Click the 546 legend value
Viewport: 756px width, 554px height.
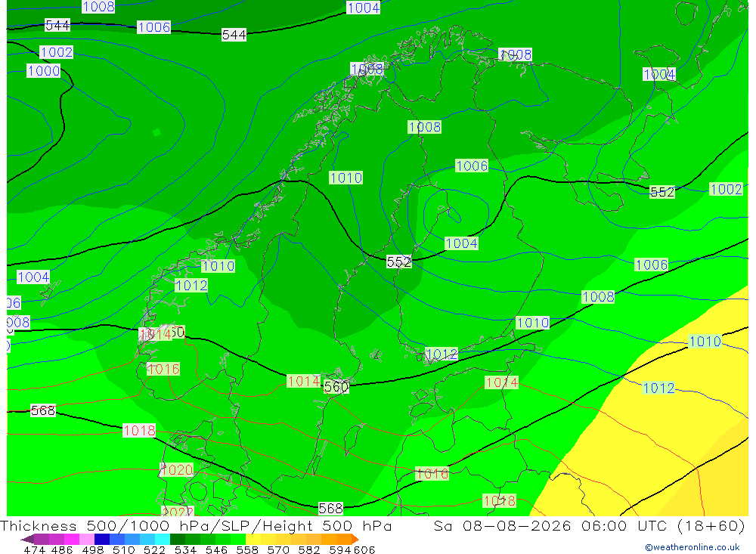(216, 549)
